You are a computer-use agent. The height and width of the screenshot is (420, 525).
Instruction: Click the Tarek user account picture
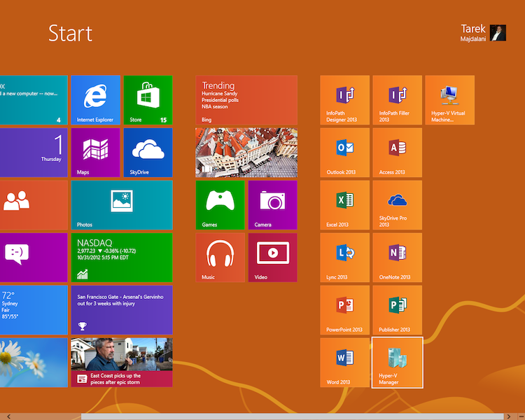coord(498,33)
